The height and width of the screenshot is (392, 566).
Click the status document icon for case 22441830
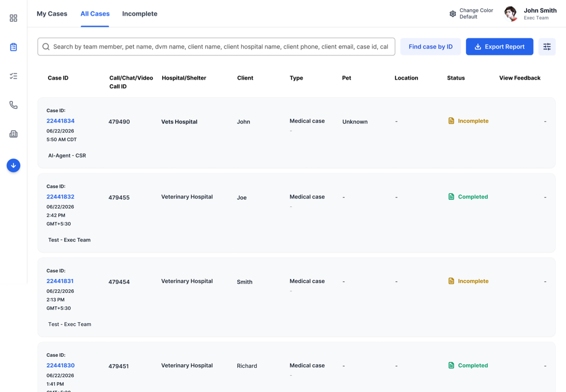(451, 365)
